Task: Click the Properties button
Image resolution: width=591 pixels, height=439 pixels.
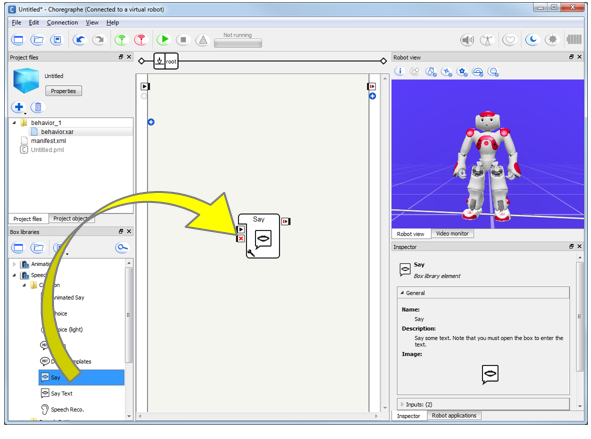Action: [63, 91]
